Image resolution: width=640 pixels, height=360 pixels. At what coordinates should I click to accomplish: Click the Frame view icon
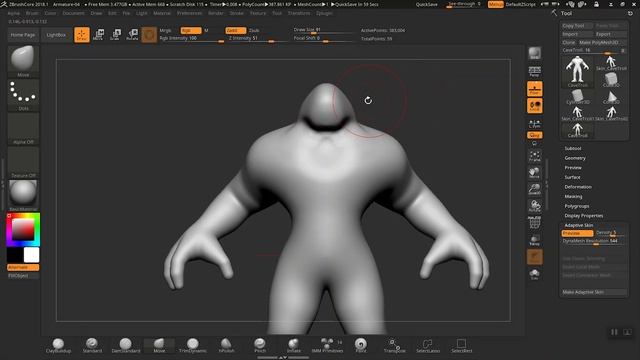point(535,156)
